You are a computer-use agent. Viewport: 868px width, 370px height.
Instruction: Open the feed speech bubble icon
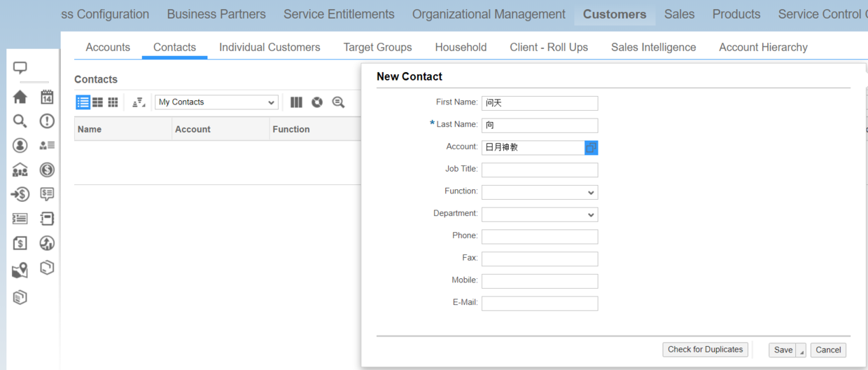coord(20,68)
